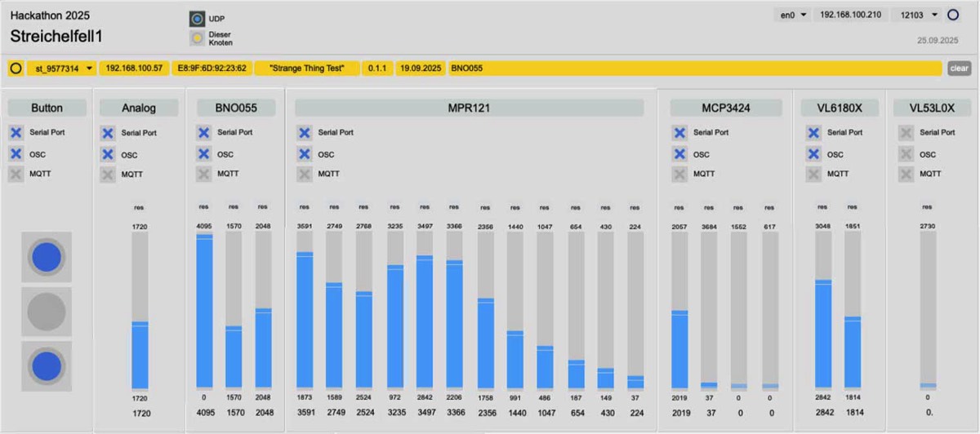Click the yellow Dieser Knoten indicator
Screen dimensions: 980x434
197,38
